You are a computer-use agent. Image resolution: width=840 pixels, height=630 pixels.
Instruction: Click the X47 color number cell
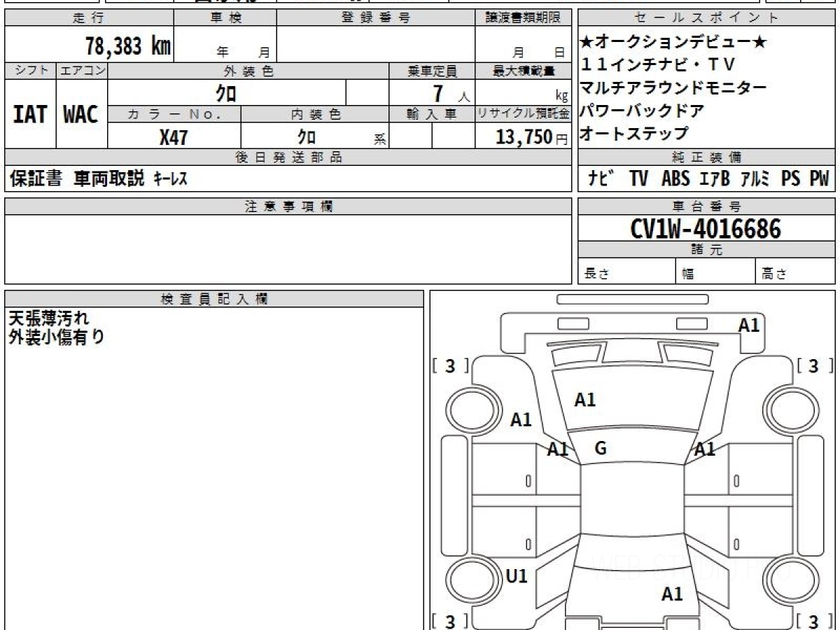(x=174, y=138)
